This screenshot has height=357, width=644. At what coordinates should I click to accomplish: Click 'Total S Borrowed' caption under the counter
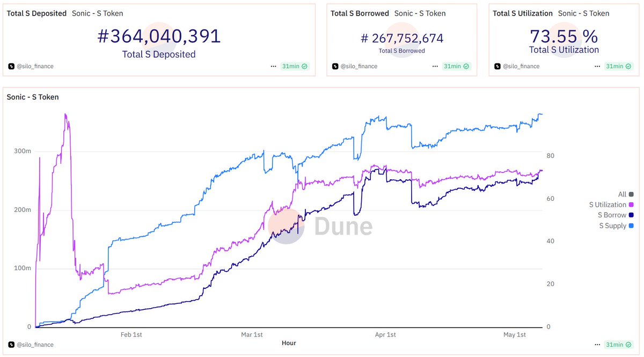(x=402, y=51)
